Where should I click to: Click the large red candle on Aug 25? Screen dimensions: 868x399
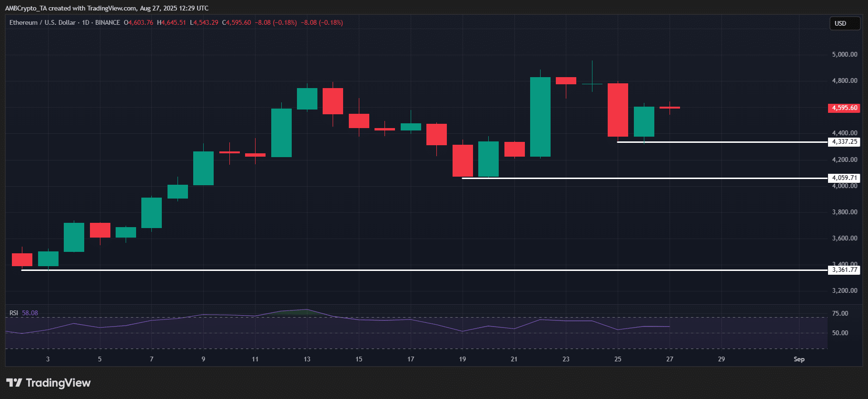point(618,110)
